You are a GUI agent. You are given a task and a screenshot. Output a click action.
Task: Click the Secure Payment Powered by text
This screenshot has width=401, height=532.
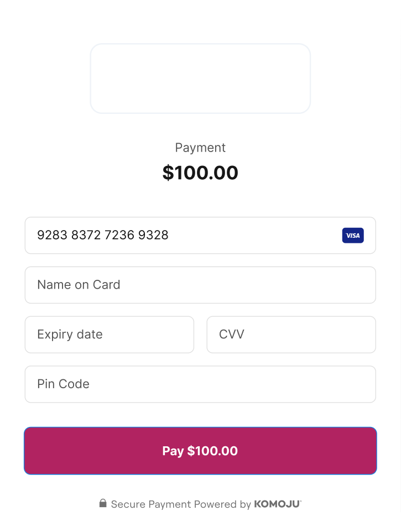coord(181,504)
